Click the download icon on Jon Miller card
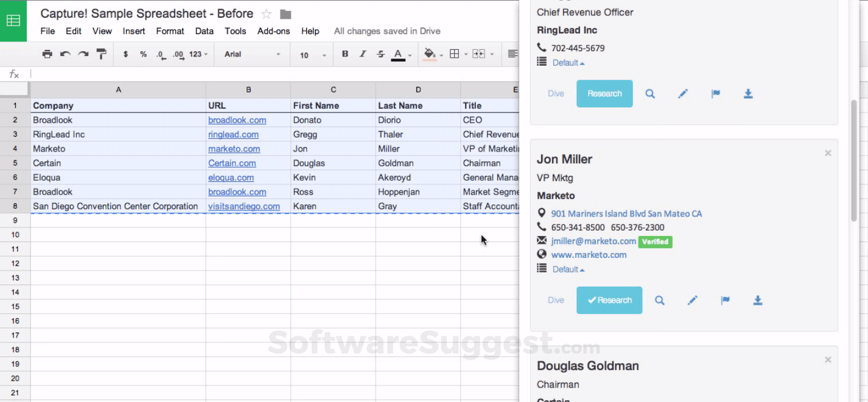 pyautogui.click(x=758, y=300)
